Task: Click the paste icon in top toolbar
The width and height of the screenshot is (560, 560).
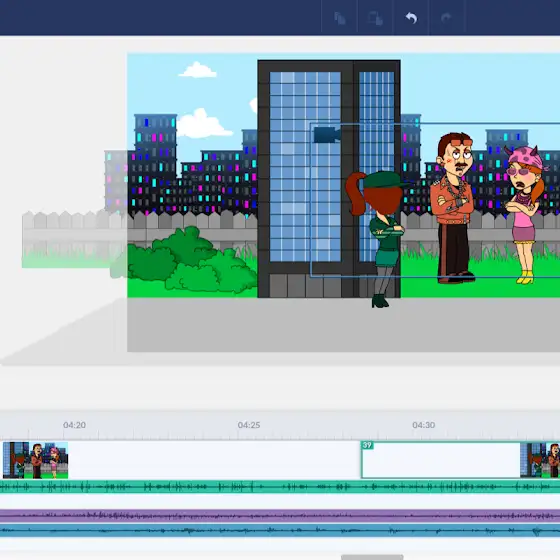Action: click(375, 18)
